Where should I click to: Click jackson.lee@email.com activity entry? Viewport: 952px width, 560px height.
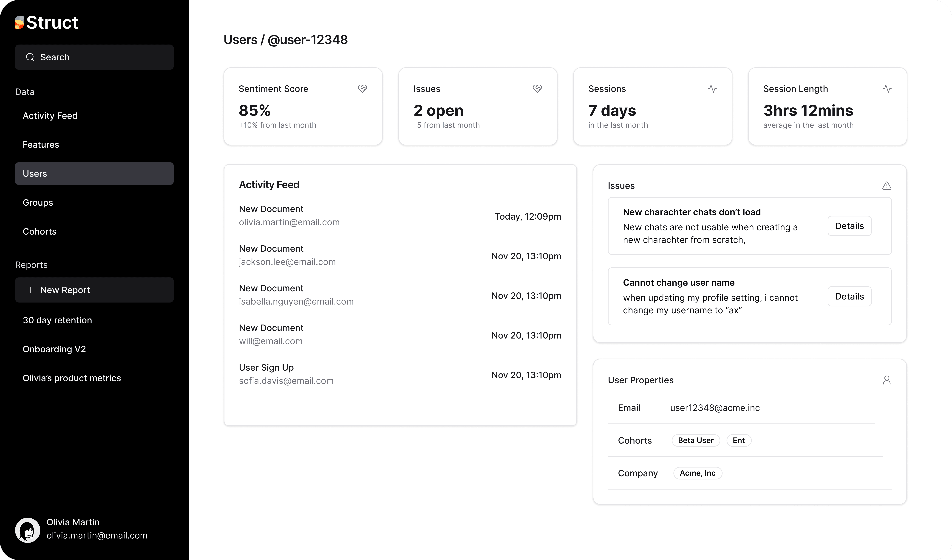(x=287, y=262)
